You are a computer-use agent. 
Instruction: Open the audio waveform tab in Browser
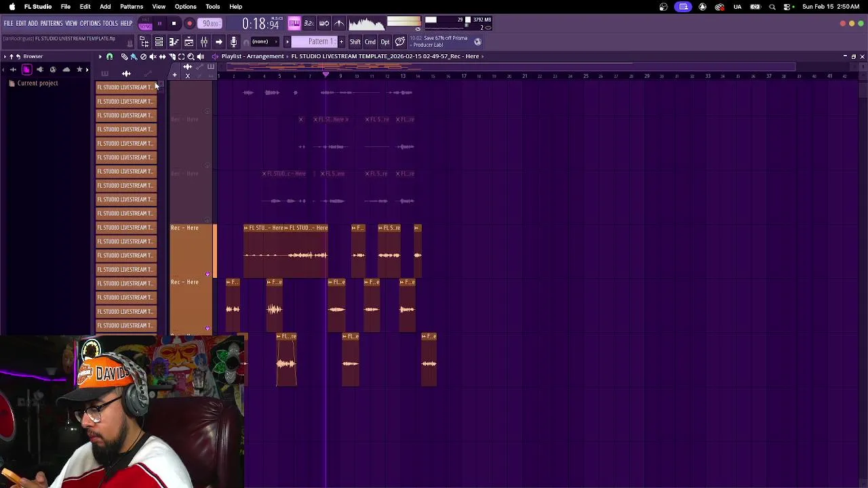pyautogui.click(x=13, y=70)
